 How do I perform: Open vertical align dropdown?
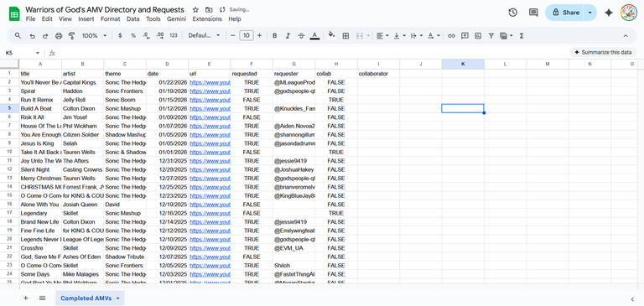tap(400, 36)
